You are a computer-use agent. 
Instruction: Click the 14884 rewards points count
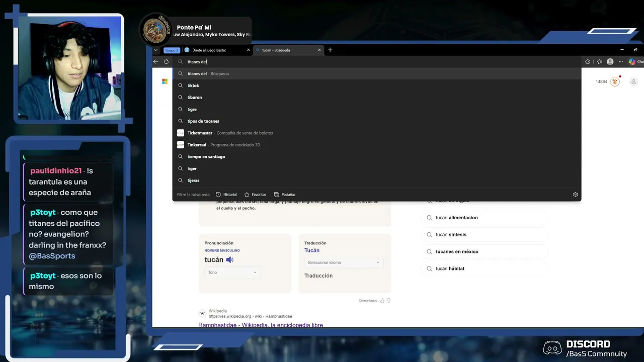pyautogui.click(x=601, y=81)
